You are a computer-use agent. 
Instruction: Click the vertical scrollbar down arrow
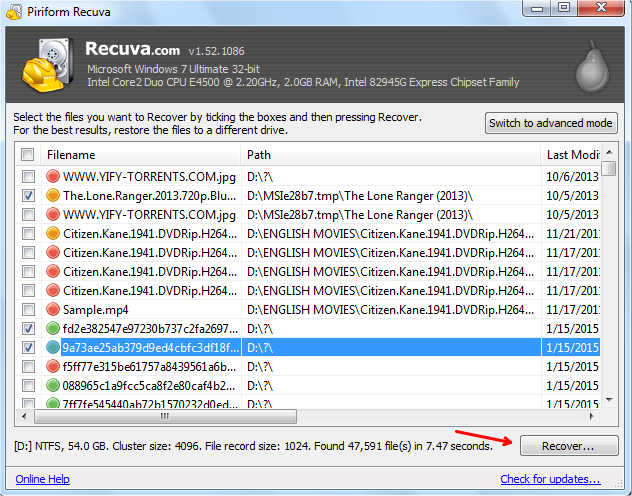pyautogui.click(x=609, y=400)
